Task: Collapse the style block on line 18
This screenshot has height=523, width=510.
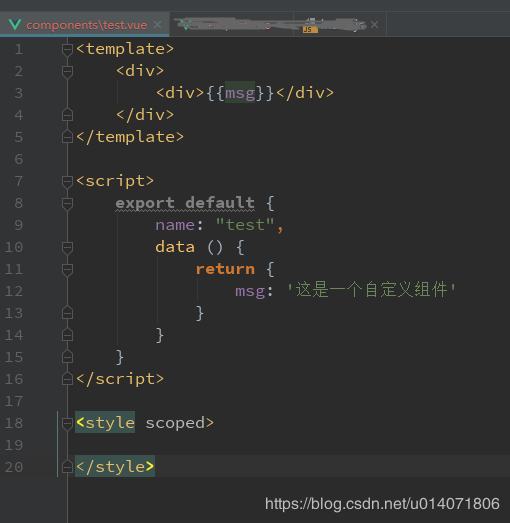Action: coord(67,423)
